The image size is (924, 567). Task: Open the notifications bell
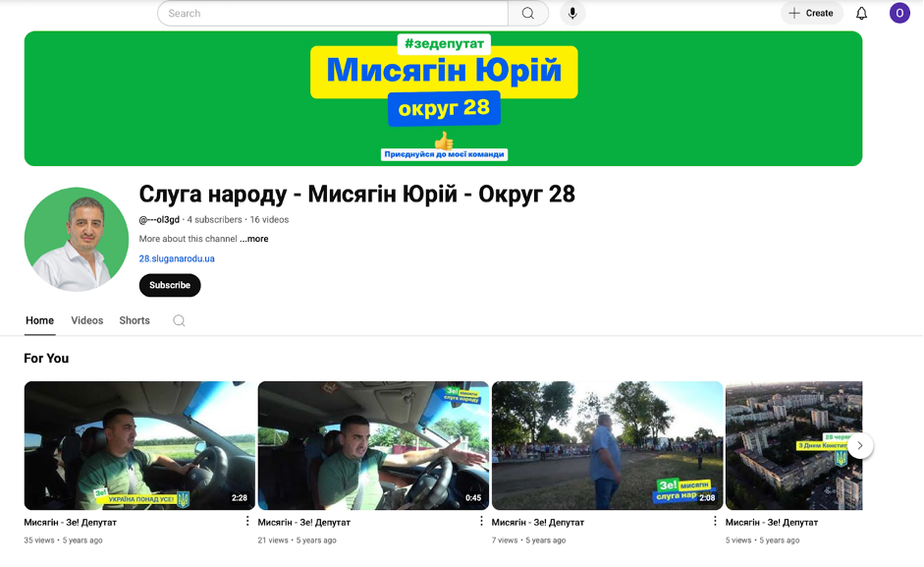(x=861, y=14)
